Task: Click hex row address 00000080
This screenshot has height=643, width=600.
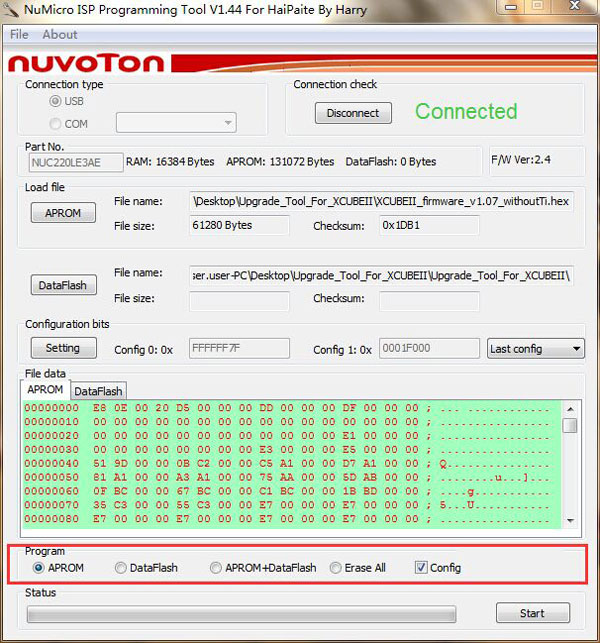Action: [x=51, y=519]
